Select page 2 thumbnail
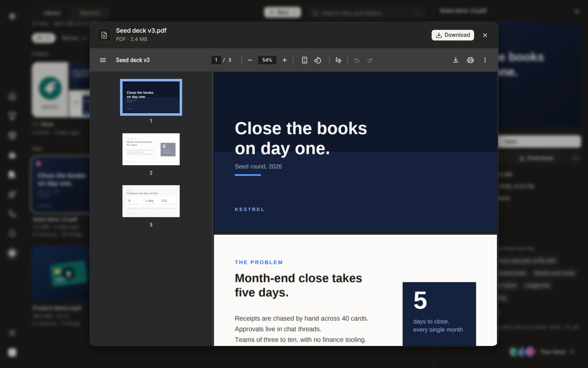 [151, 149]
